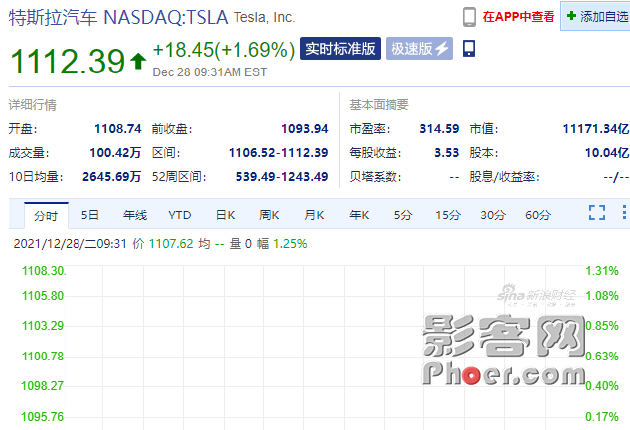Click the 52周区间 value 539.49-1243.49
The width and height of the screenshot is (630, 430).
point(282,176)
